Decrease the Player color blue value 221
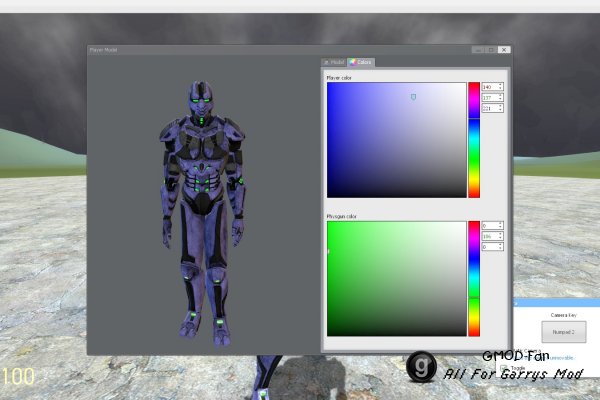The width and height of the screenshot is (600, 400). pos(501,111)
